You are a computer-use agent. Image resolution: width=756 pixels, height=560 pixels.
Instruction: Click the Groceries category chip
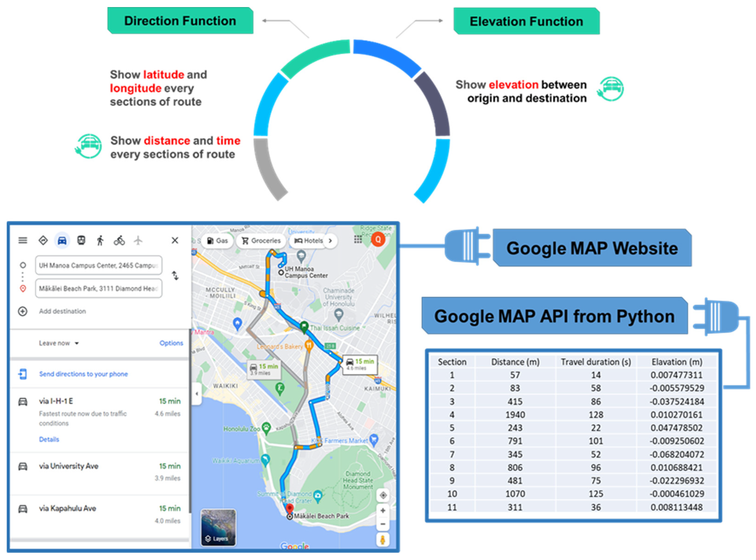tap(261, 241)
